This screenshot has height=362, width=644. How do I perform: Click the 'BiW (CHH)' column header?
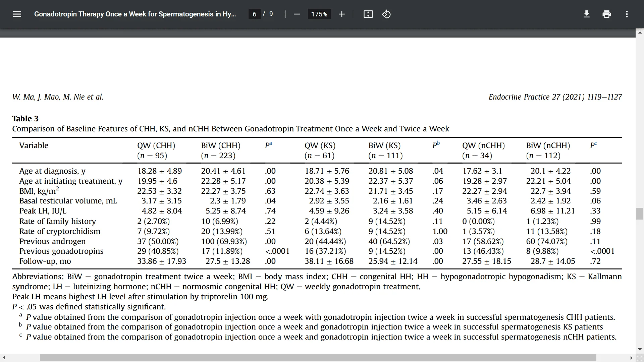pos(221,145)
